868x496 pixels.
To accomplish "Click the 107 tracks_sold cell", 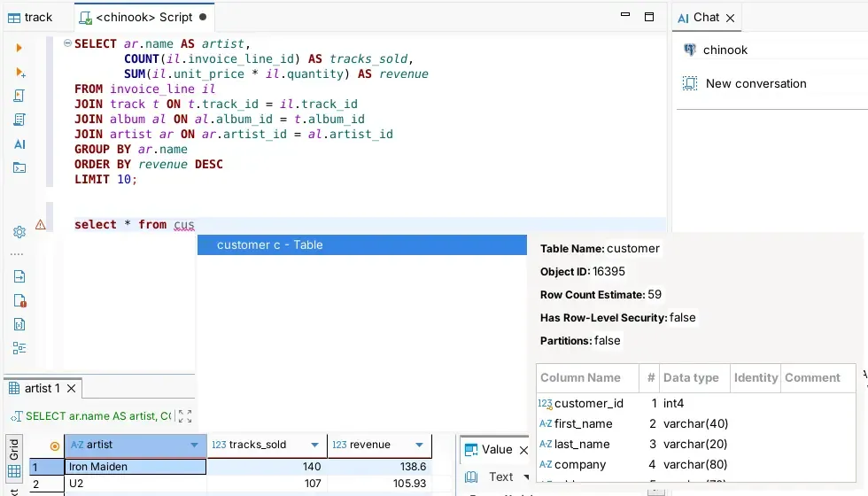I will coord(267,484).
